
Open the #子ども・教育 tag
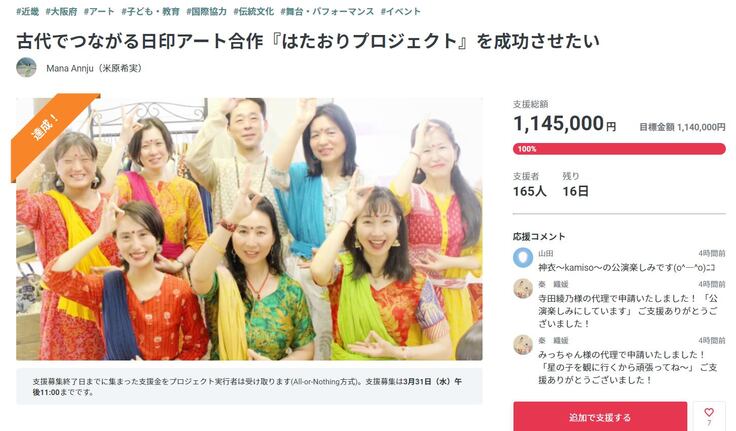point(150,12)
